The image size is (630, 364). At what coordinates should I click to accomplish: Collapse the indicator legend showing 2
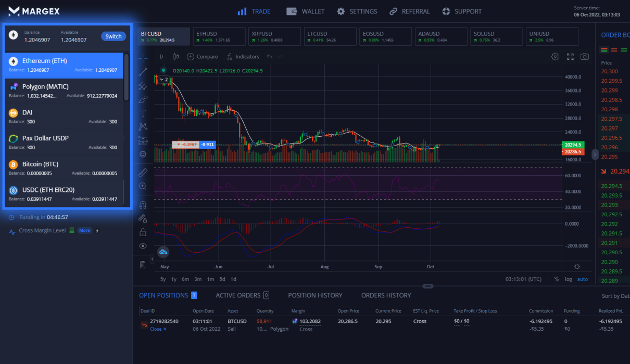[x=164, y=80]
